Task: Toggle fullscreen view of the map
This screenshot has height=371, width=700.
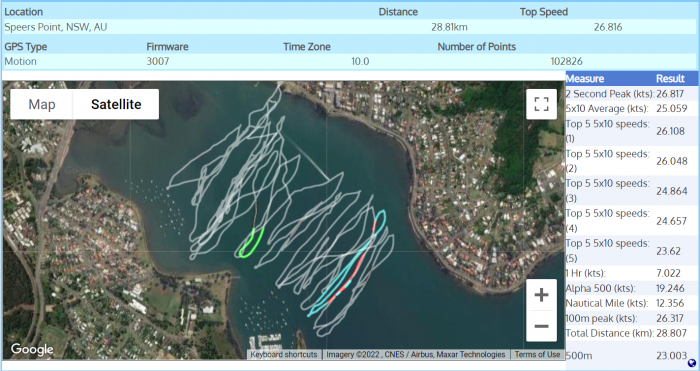Action: (541, 104)
